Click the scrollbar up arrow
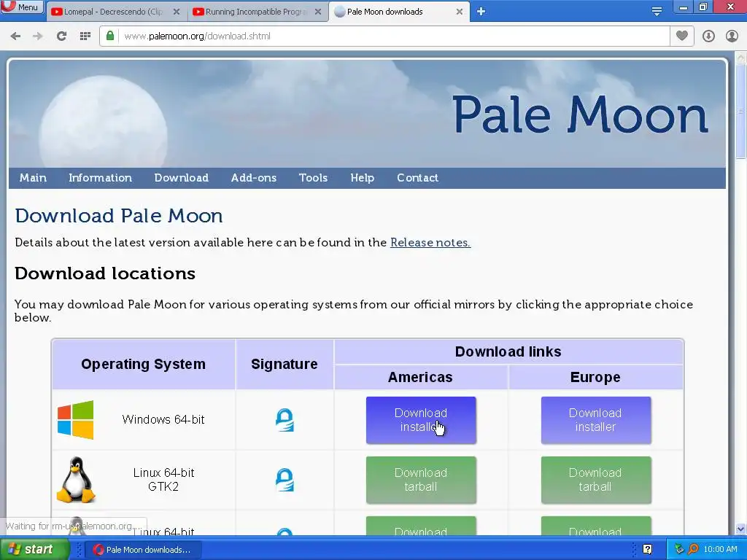This screenshot has width=747, height=560. [x=741, y=58]
